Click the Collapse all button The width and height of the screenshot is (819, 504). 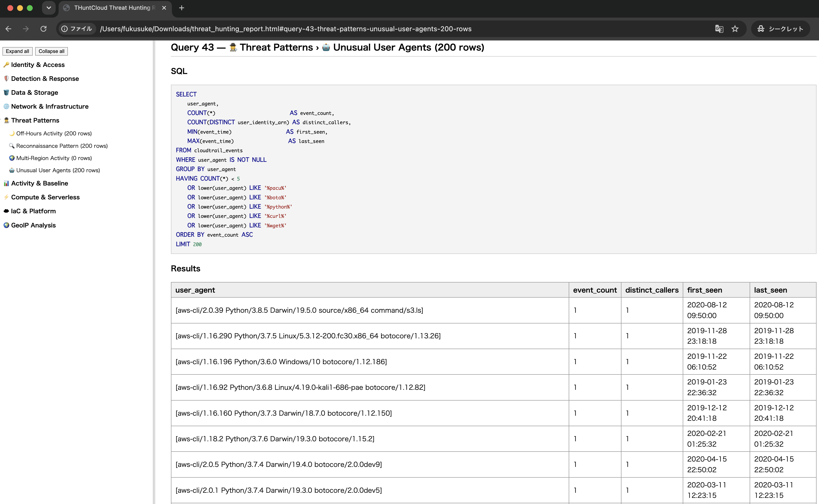51,51
